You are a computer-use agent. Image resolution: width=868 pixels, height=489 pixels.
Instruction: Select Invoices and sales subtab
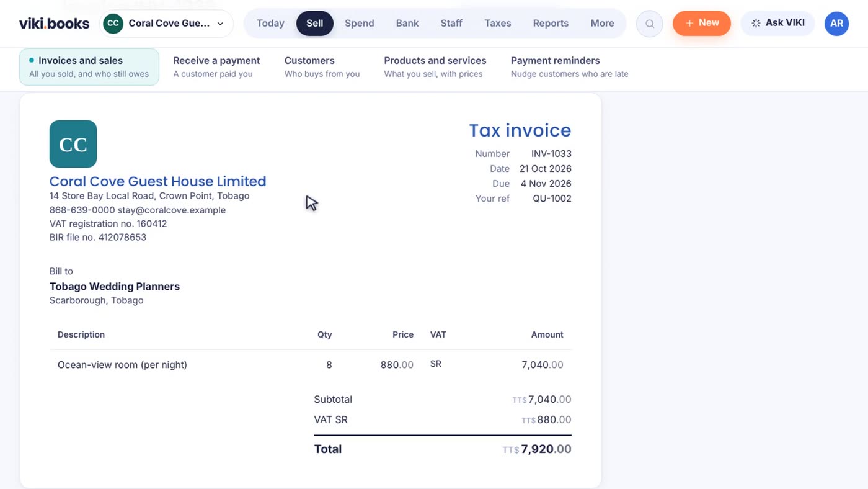[89, 67]
